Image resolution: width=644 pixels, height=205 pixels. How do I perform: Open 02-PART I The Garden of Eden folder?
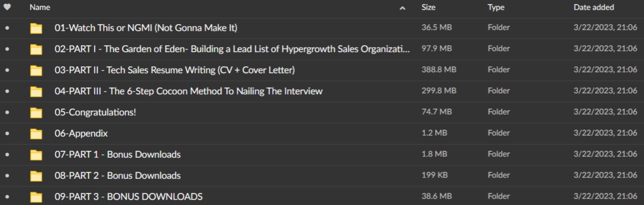coord(232,49)
